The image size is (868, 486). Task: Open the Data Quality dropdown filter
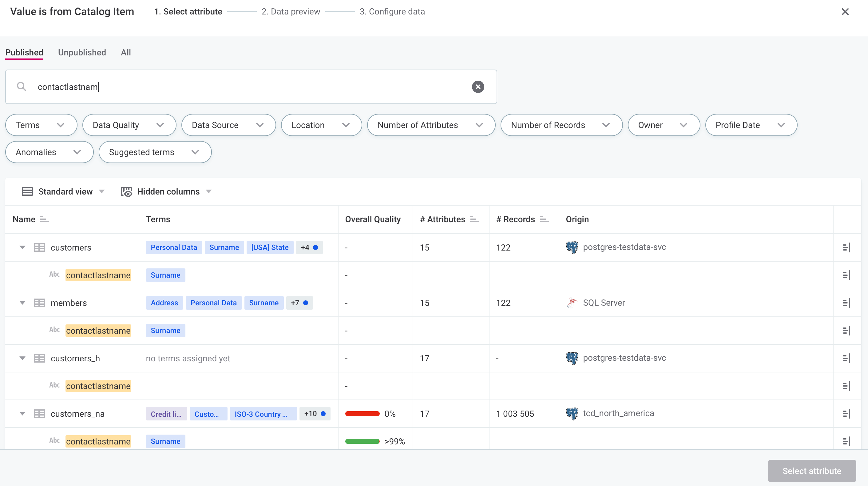(x=127, y=125)
